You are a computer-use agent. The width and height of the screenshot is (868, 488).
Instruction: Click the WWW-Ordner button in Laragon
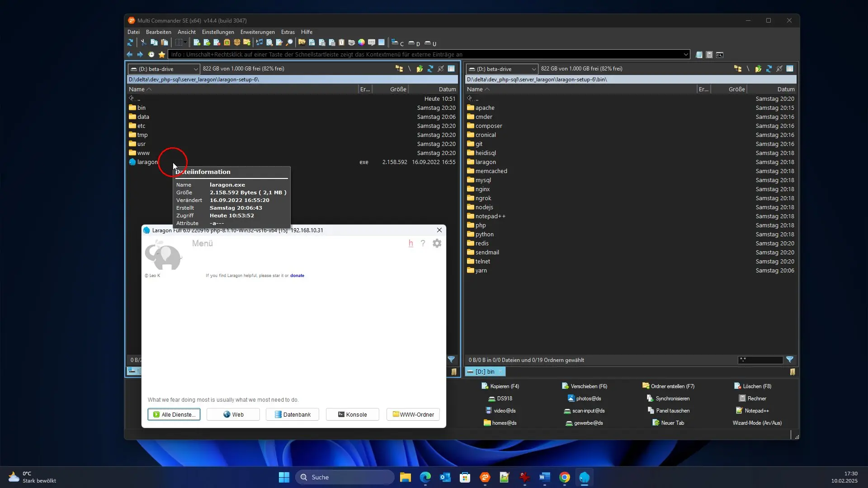413,414
